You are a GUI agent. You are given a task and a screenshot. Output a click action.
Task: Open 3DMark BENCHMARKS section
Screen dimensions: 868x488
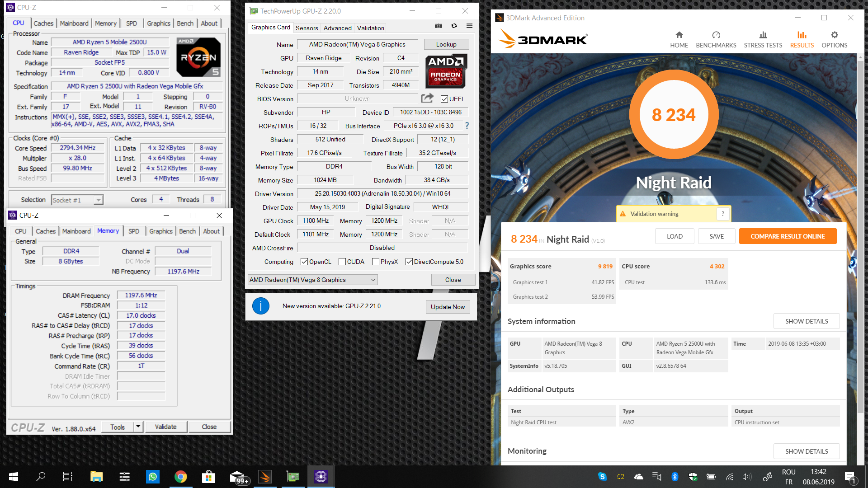coord(716,40)
